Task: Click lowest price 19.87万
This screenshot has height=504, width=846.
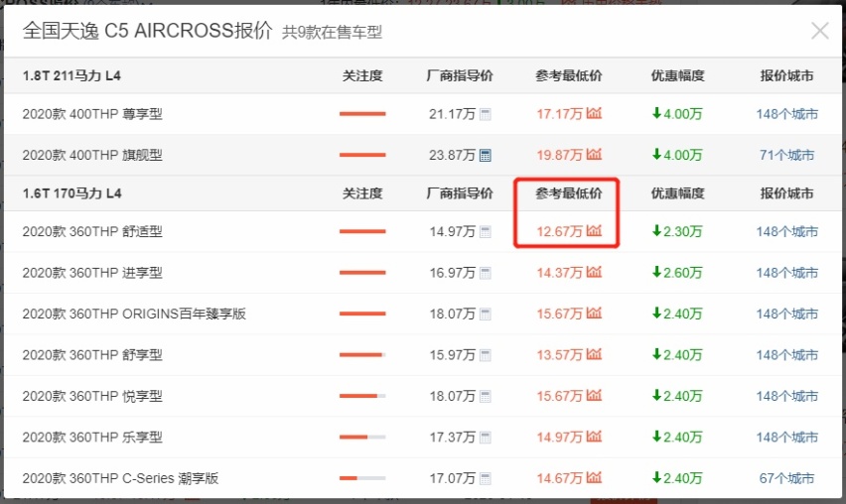Action: coord(559,155)
